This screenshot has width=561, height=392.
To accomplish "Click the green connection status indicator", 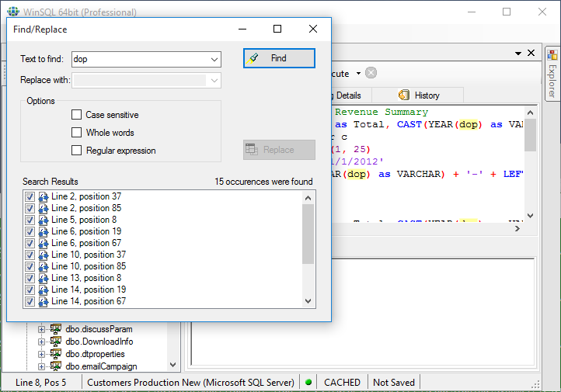I will (x=308, y=383).
